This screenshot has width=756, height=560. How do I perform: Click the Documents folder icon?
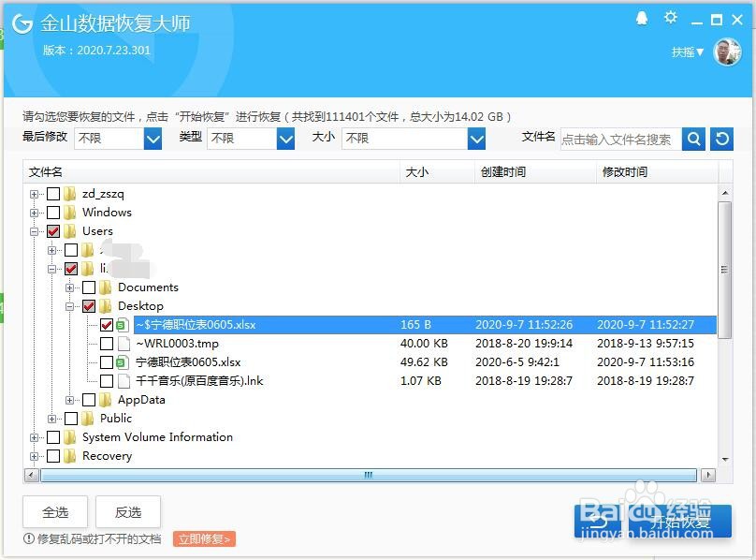pos(106,287)
